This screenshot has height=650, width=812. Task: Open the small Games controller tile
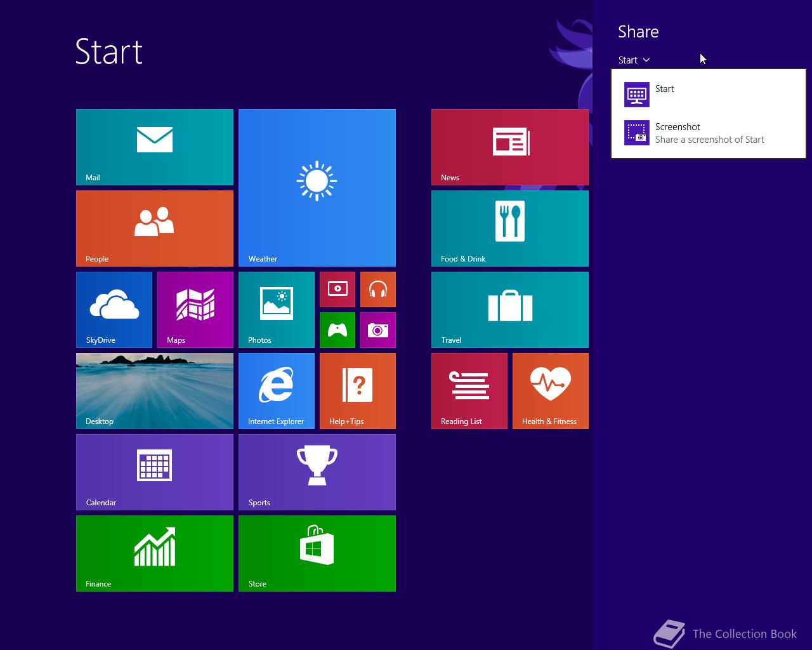337,330
